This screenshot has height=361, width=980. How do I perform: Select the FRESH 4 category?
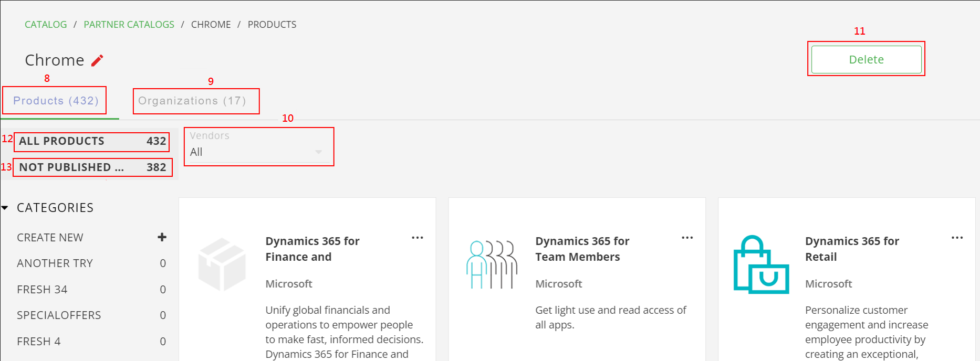tap(92, 342)
